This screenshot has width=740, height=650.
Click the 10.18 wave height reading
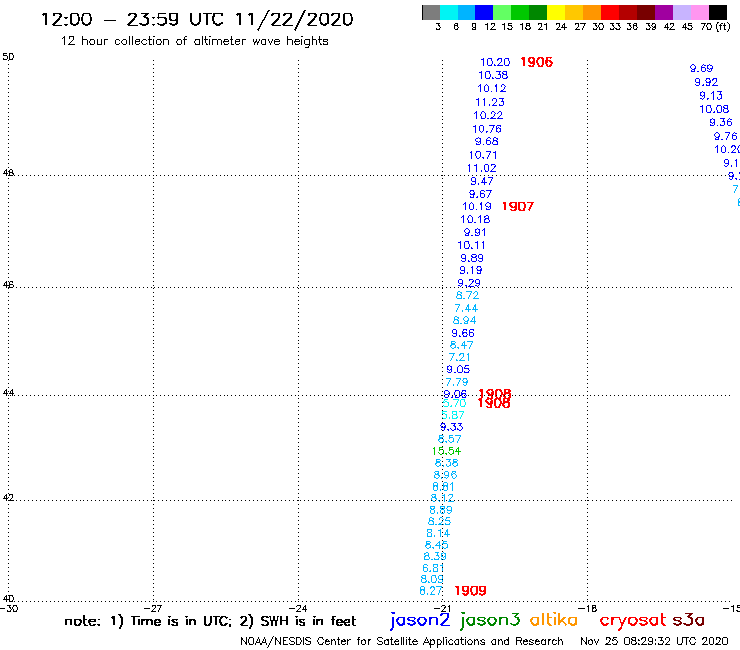[475, 219]
